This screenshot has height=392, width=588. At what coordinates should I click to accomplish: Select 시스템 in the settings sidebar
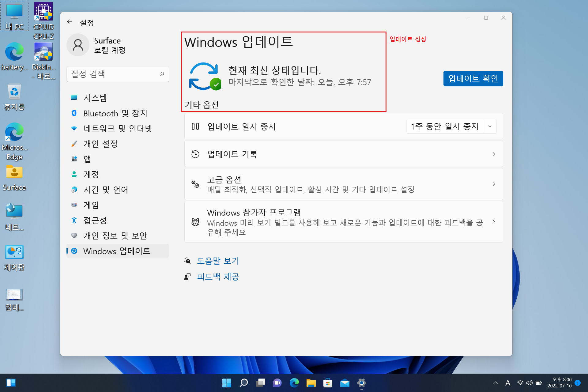[x=95, y=98]
